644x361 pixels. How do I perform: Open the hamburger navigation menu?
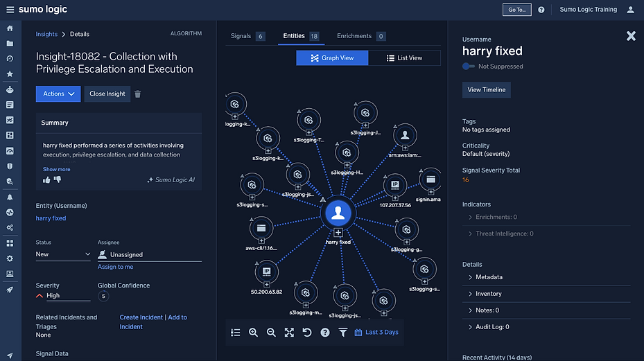[10, 10]
